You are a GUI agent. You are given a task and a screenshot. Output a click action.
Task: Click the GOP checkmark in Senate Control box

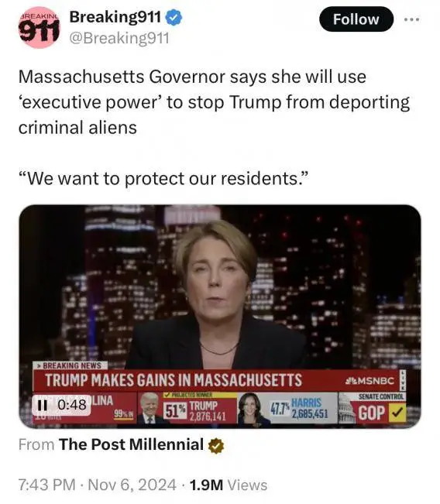coord(397,413)
